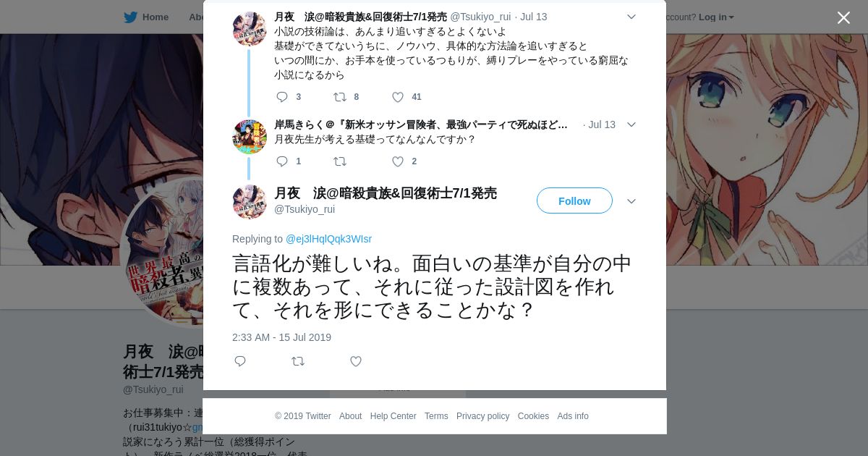Image resolution: width=868 pixels, height=456 pixels.
Task: Expand the chevron menu on the second tweet
Action: [x=631, y=124]
